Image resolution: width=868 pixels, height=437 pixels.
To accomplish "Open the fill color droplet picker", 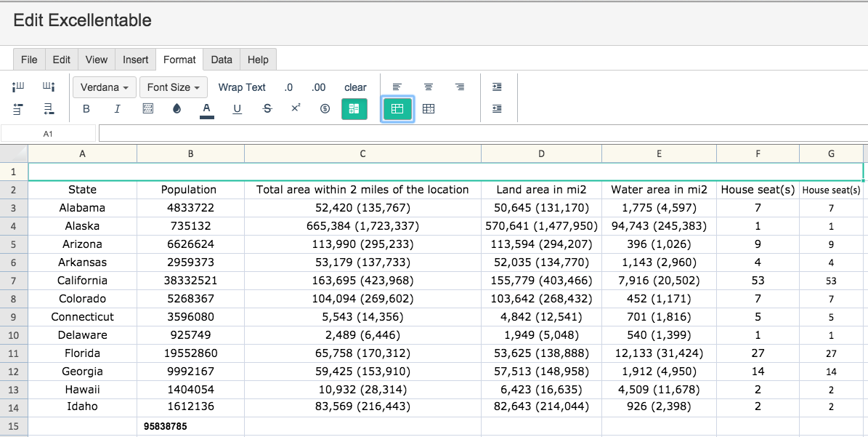I will tap(177, 109).
